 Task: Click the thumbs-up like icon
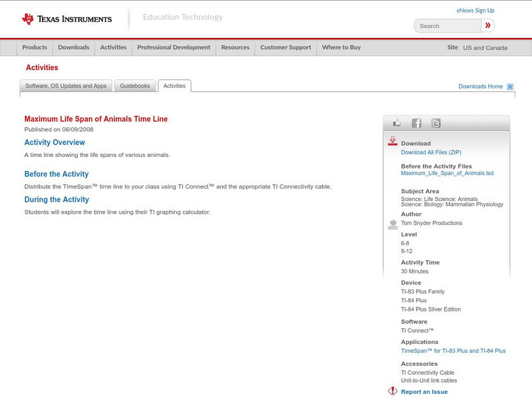397,123
